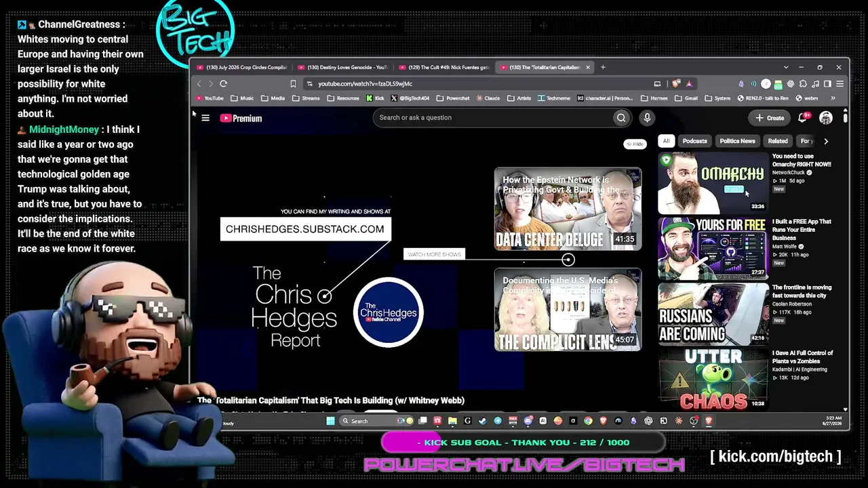The image size is (868, 488).
Task: Expand the Resources bookmarks folder
Action: point(342,98)
